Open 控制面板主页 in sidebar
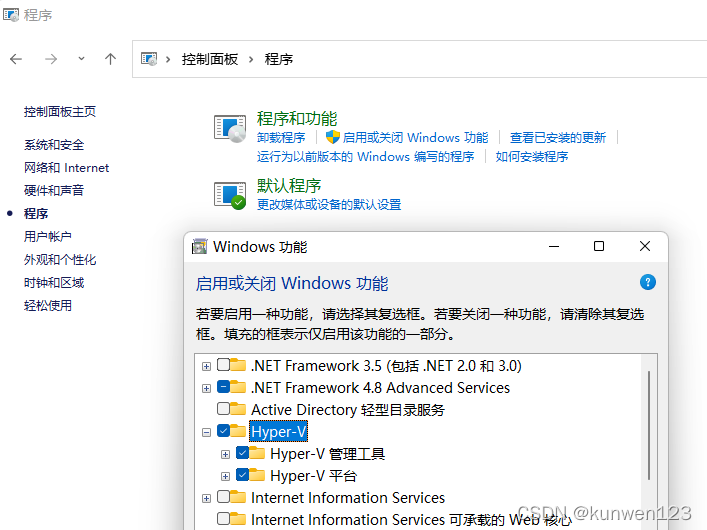707x530 pixels. tap(60, 111)
